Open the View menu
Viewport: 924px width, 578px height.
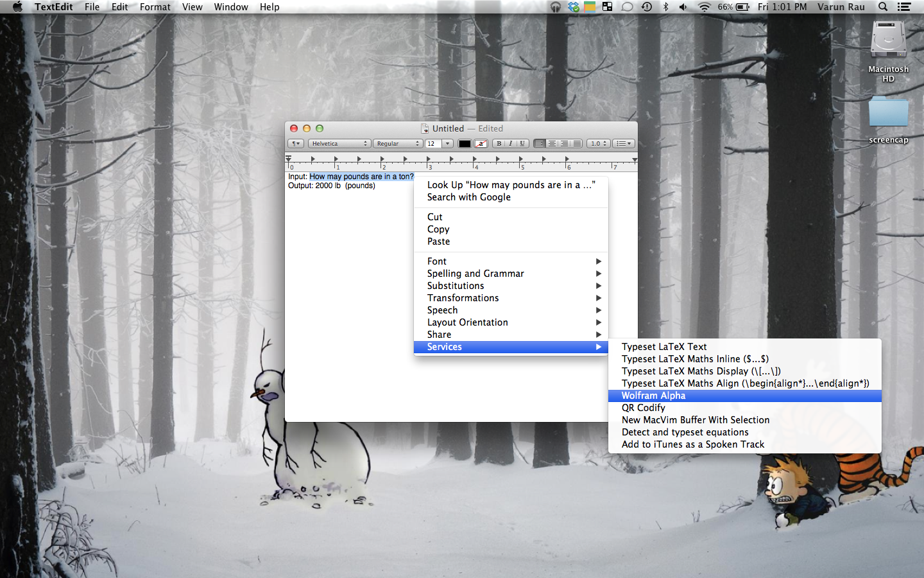click(192, 7)
